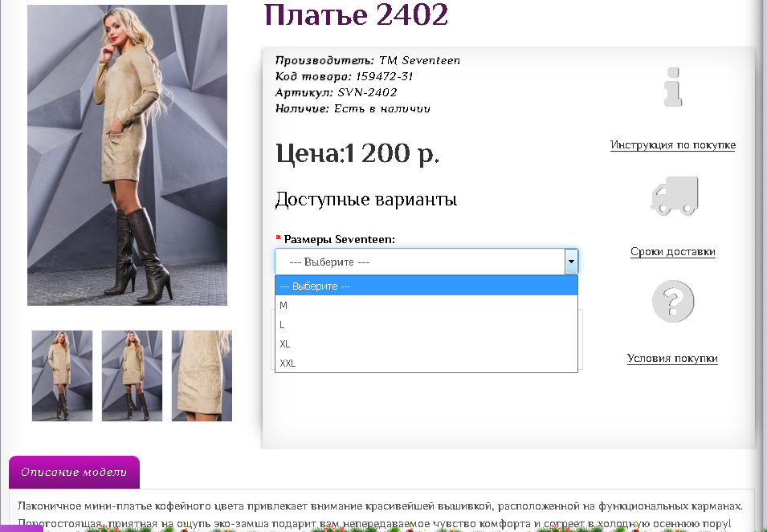Open the Условия покупки link
Screen dimensions: 767x532
click(x=672, y=358)
